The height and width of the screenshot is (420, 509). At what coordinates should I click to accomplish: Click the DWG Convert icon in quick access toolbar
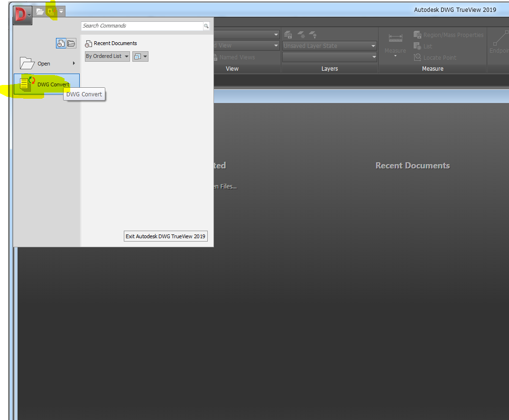51,12
